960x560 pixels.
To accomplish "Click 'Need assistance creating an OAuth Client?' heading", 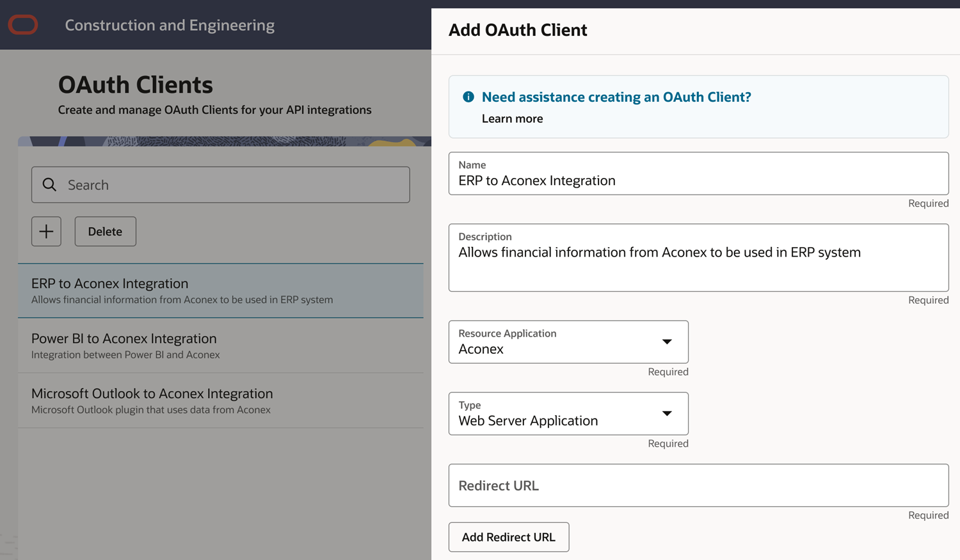I will (x=616, y=97).
